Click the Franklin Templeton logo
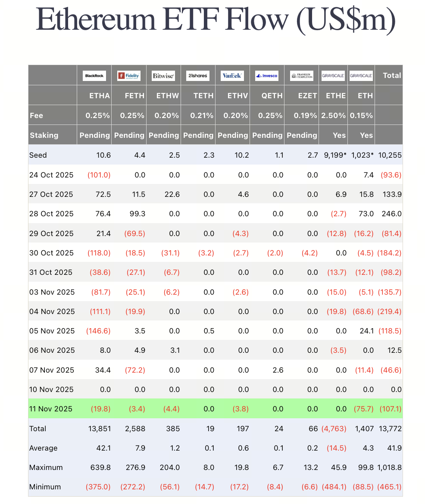 point(302,76)
